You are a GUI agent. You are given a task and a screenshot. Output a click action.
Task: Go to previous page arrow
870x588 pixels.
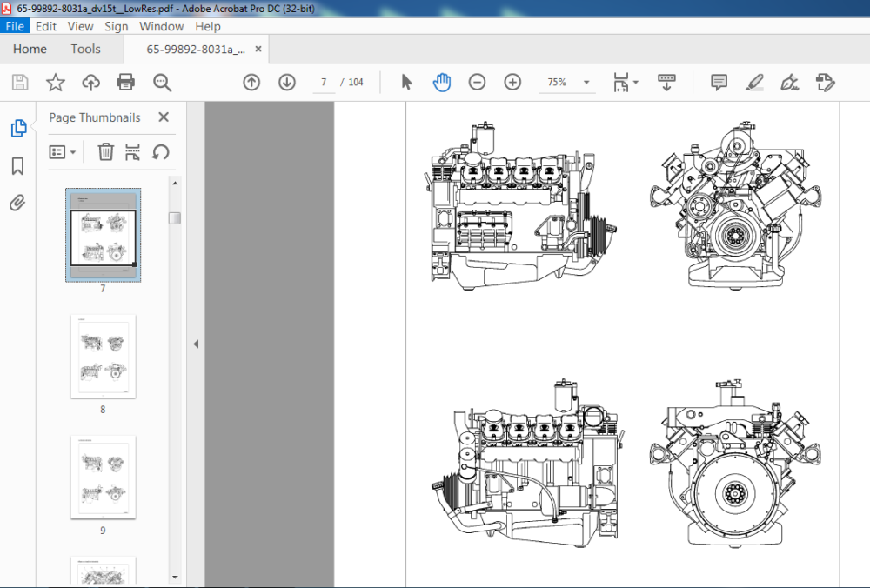(251, 83)
